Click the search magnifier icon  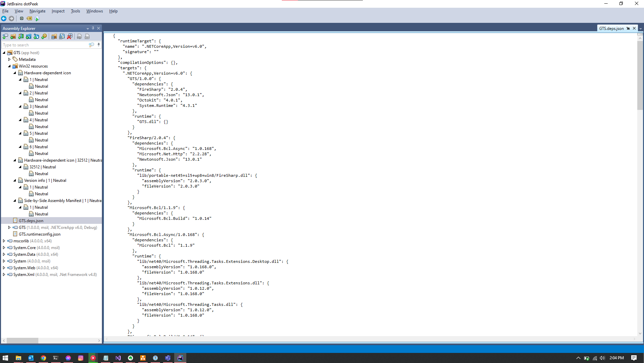coord(91,45)
